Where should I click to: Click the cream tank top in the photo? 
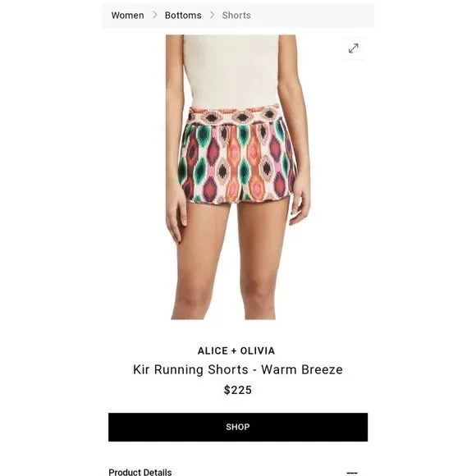click(x=231, y=71)
